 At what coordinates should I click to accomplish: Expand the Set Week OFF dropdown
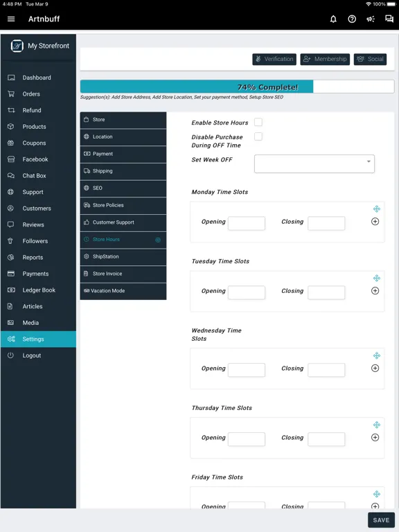click(x=314, y=164)
